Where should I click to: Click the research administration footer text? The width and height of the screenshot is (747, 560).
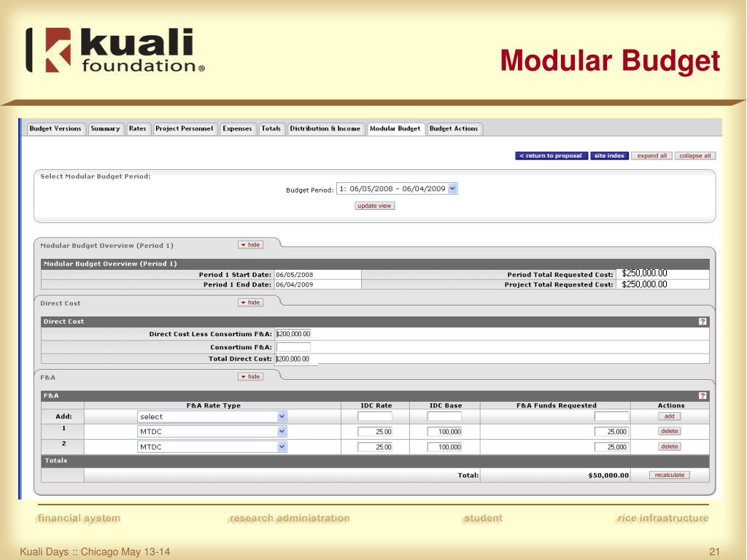click(x=289, y=518)
